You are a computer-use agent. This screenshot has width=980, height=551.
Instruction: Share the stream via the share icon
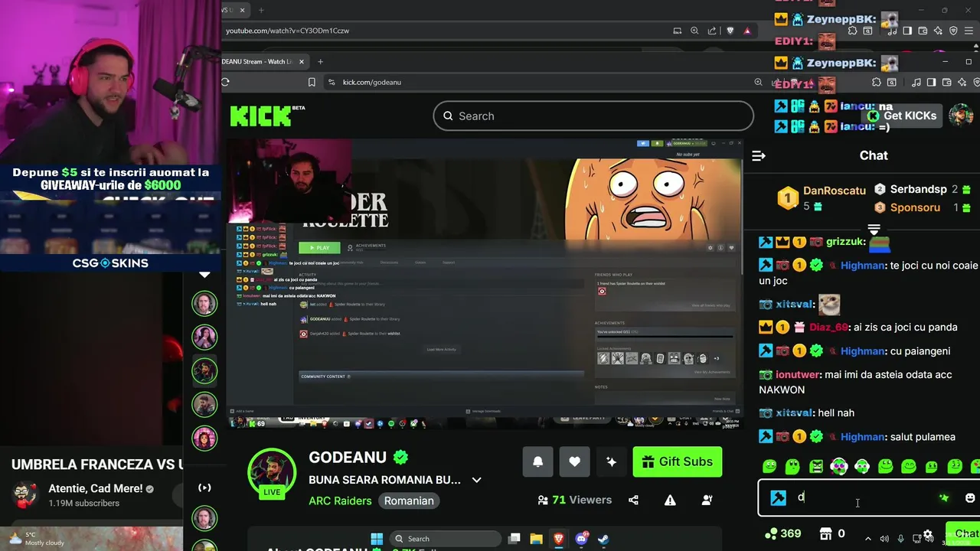[633, 500]
